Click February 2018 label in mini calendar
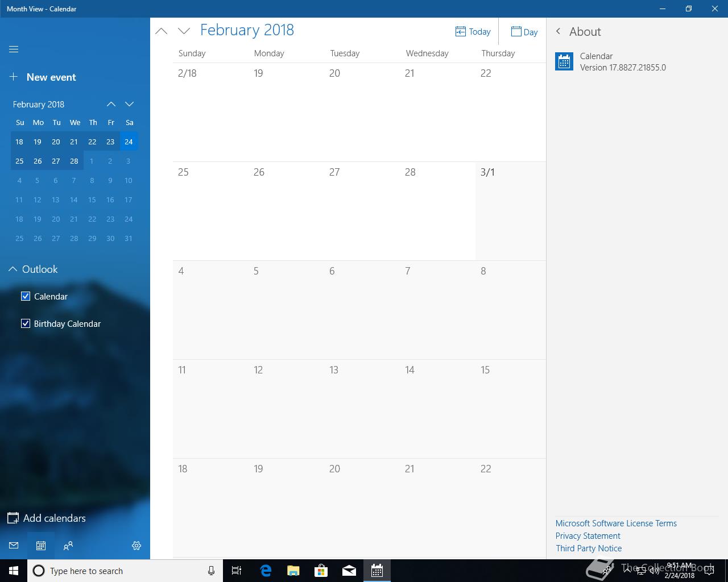This screenshot has width=728, height=582. 39,105
